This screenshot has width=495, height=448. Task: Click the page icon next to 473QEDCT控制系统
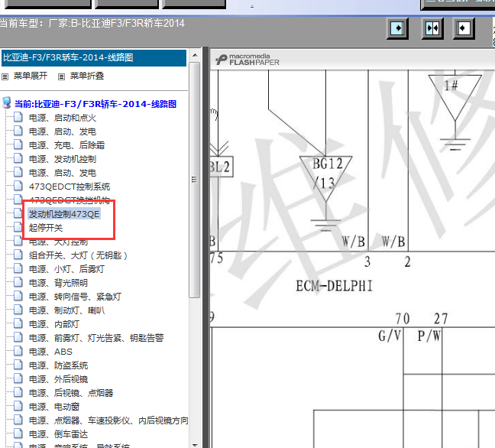pos(18,186)
